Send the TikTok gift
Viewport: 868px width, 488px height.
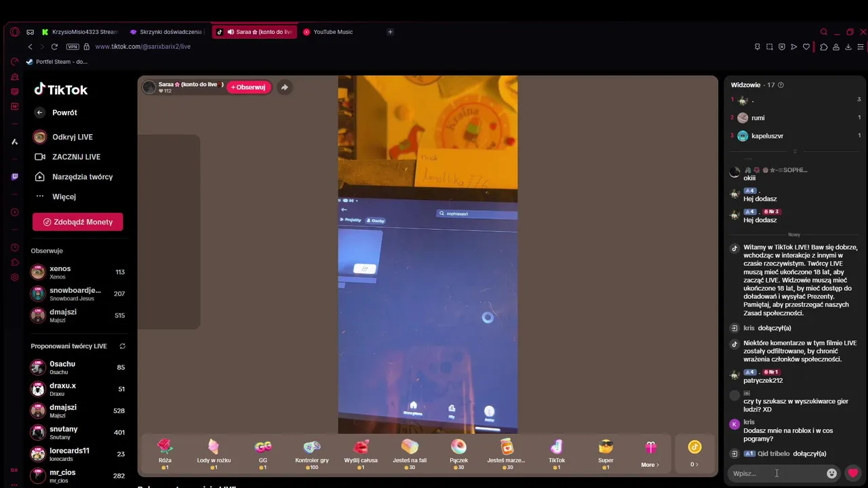tap(557, 453)
